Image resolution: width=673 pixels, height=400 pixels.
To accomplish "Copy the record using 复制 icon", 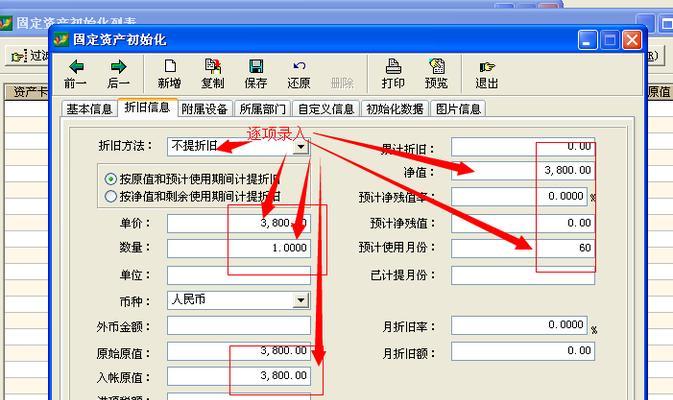I will [212, 74].
